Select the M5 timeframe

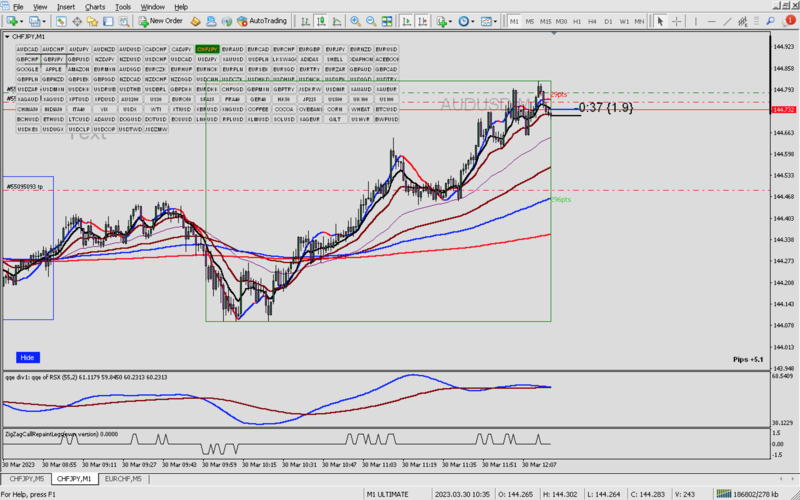tap(530, 21)
